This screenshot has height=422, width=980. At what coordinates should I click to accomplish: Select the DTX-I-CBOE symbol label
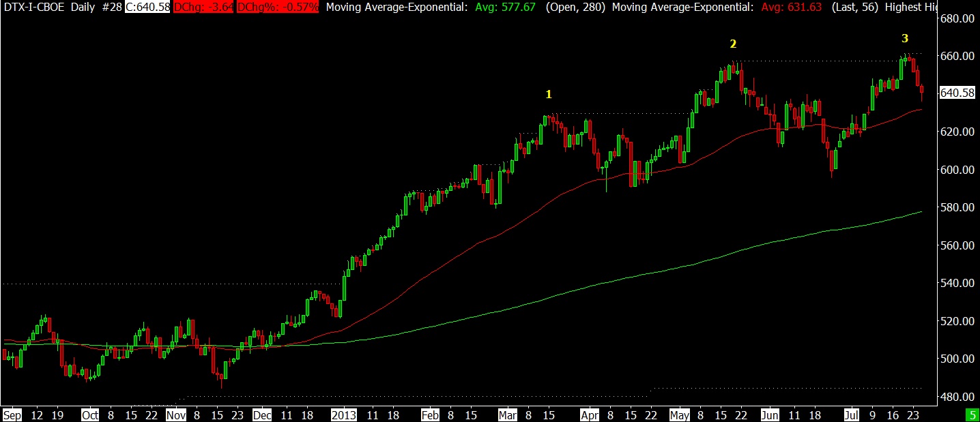click(34, 7)
